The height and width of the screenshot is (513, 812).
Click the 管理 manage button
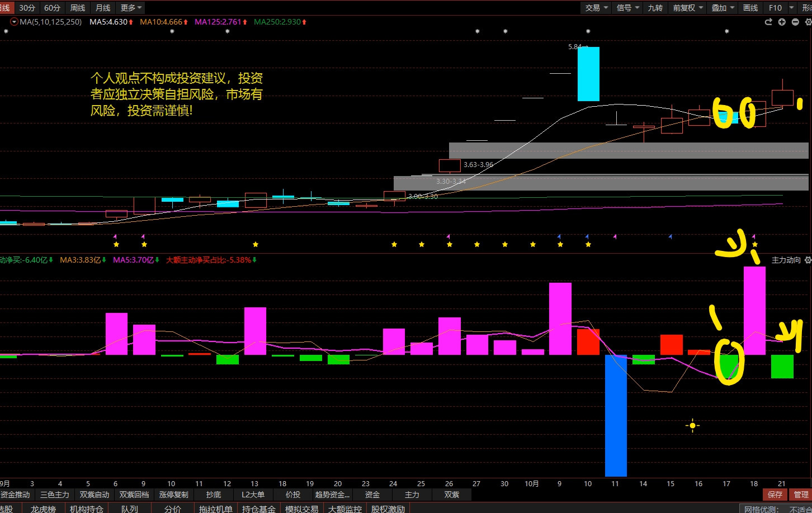click(x=801, y=495)
